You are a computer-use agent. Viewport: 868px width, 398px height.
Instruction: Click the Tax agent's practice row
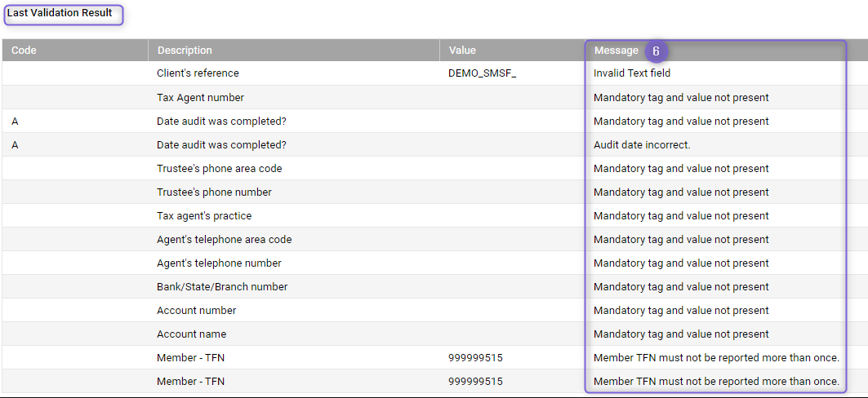tap(434, 216)
